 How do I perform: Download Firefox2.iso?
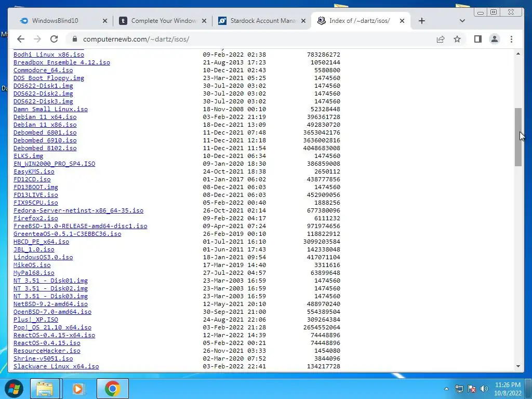click(x=36, y=218)
